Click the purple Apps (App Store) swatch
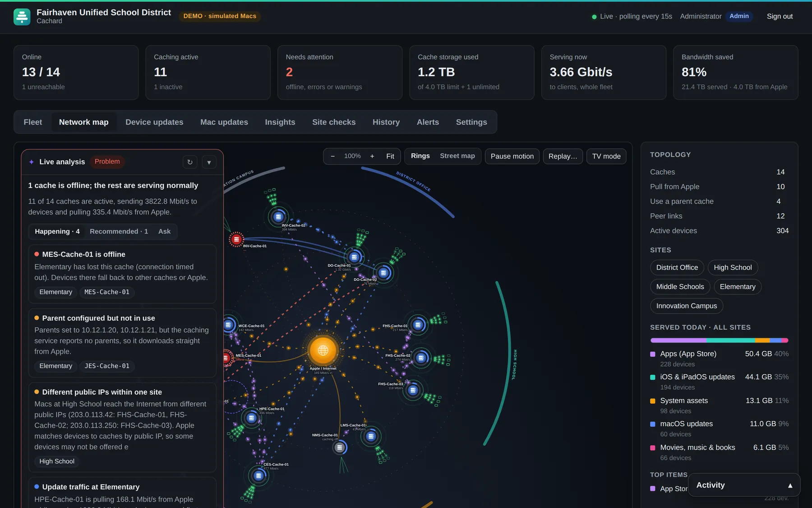Screen dimensions: 812x508 coord(653,354)
